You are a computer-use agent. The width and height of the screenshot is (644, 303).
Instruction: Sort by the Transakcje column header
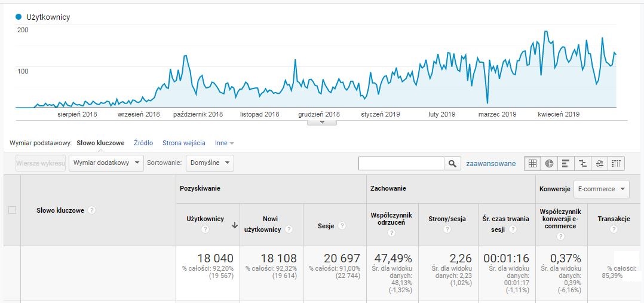point(614,219)
